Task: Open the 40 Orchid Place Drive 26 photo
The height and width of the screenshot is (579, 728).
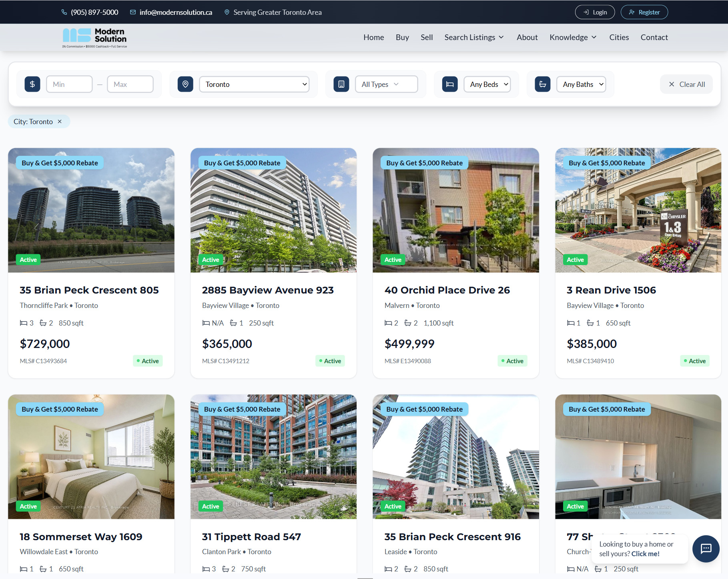Action: pyautogui.click(x=456, y=210)
